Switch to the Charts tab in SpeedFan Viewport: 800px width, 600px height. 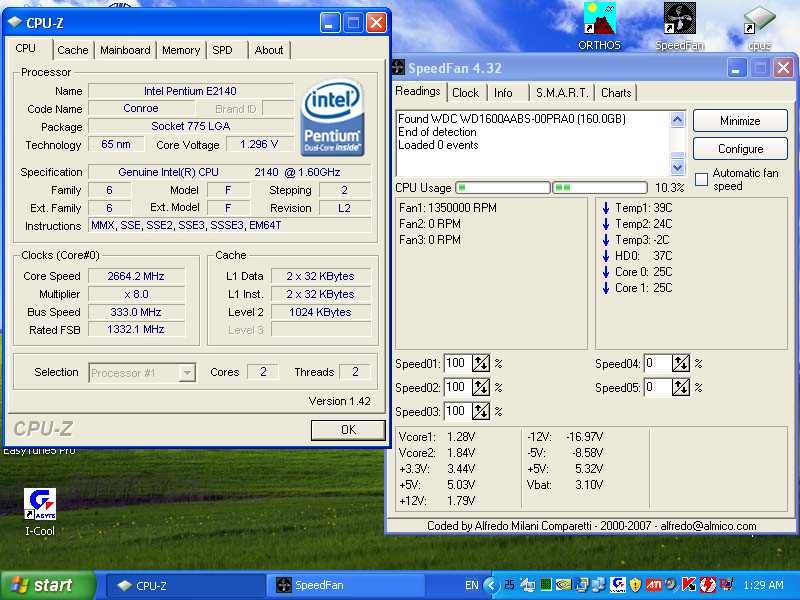pyautogui.click(x=616, y=93)
